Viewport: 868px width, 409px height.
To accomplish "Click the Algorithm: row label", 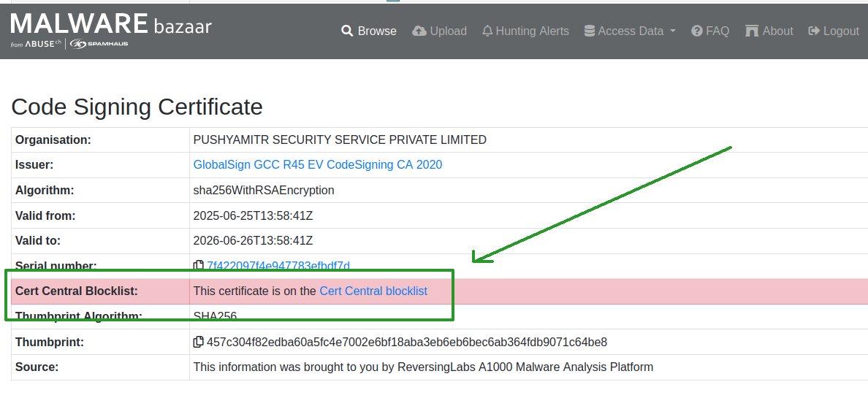I will 45,191.
